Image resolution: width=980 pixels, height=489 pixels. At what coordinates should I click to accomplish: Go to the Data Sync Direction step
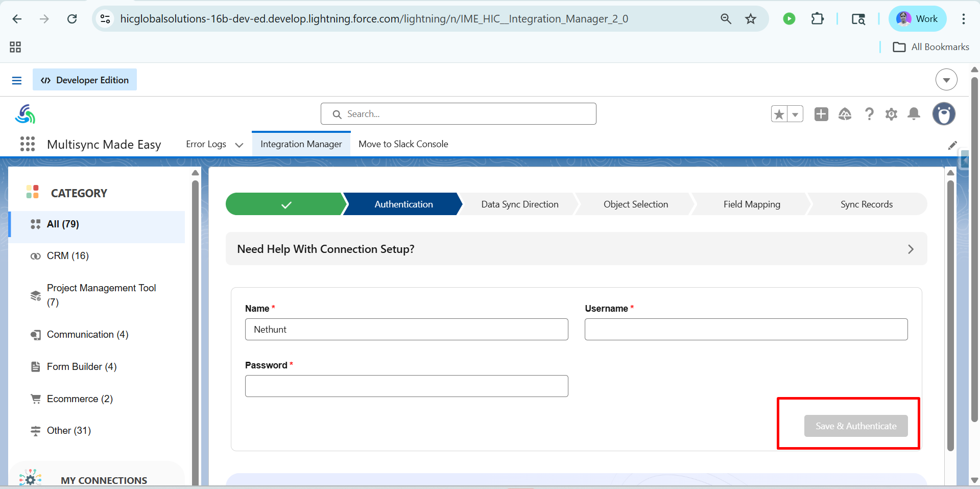(x=519, y=204)
